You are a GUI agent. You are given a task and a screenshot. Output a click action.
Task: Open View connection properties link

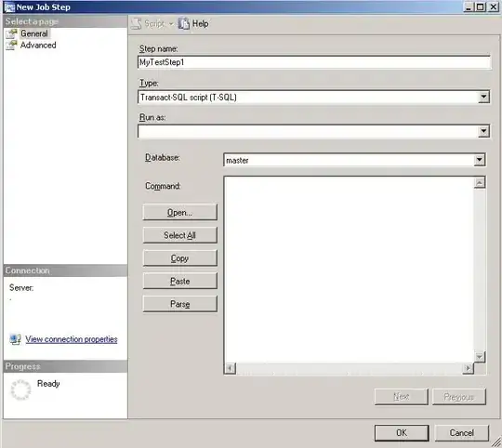(72, 339)
